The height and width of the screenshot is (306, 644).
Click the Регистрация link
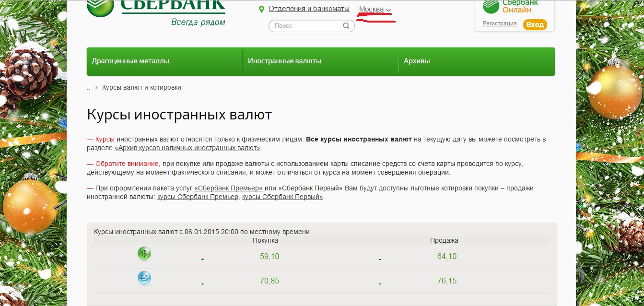500,24
